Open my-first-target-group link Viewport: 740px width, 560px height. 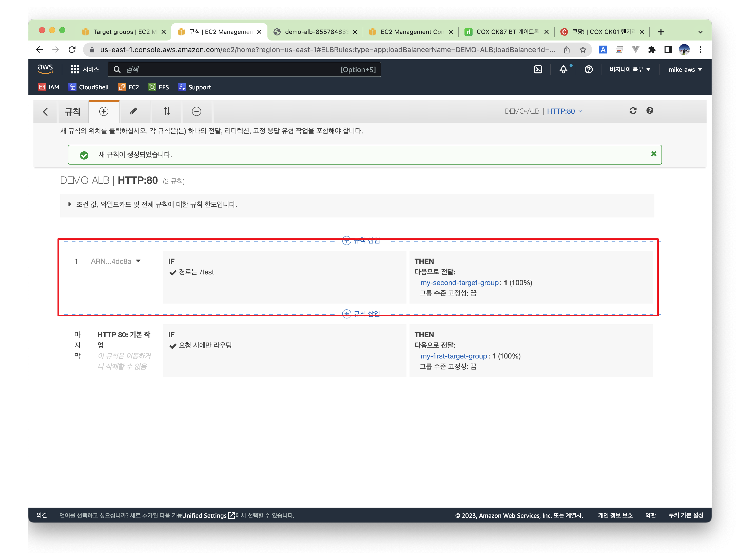click(454, 356)
